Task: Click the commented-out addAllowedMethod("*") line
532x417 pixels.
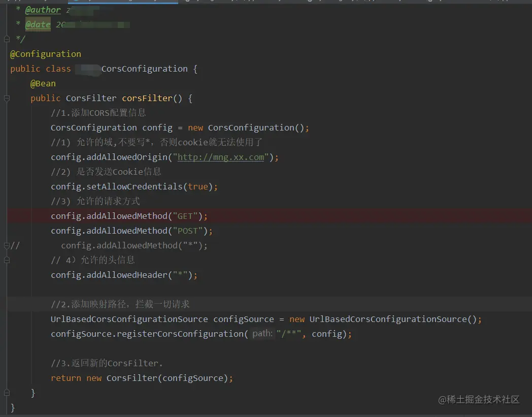Action: (x=134, y=245)
